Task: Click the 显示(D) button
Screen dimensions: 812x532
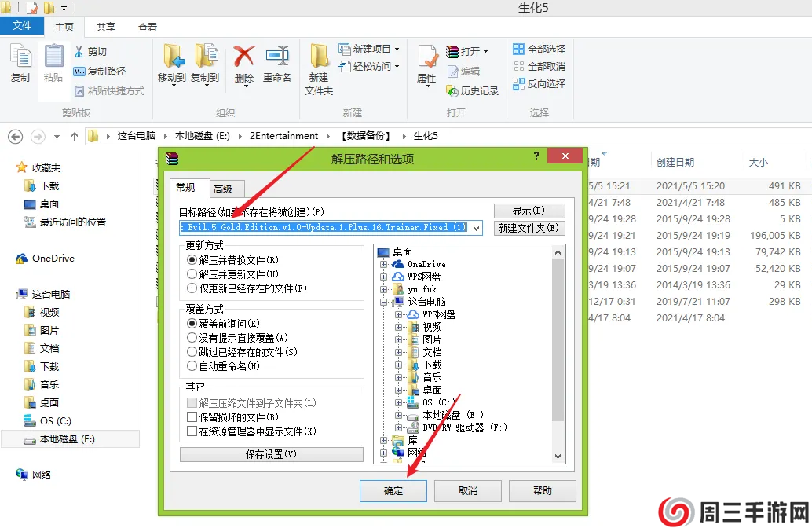Action: (529, 210)
